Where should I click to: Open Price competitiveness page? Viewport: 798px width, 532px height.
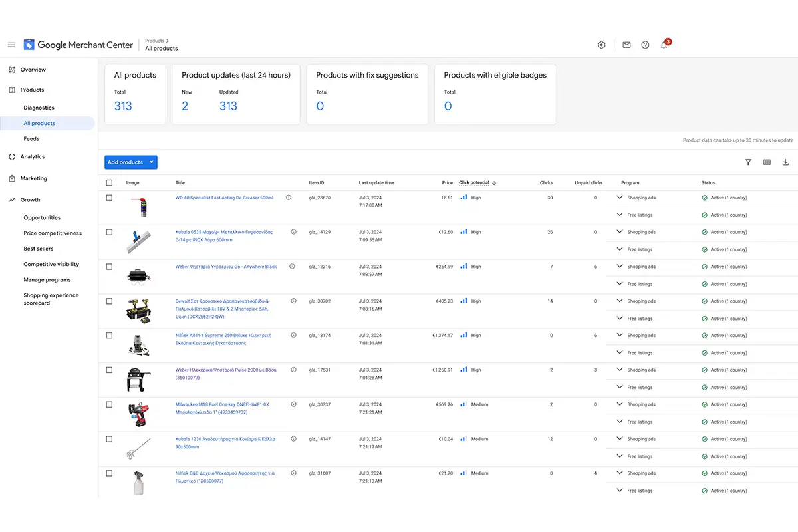coord(53,233)
